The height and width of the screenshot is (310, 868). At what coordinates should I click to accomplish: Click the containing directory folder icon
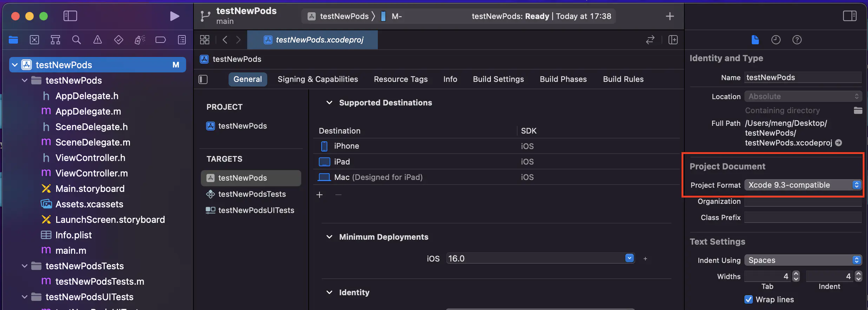point(858,110)
